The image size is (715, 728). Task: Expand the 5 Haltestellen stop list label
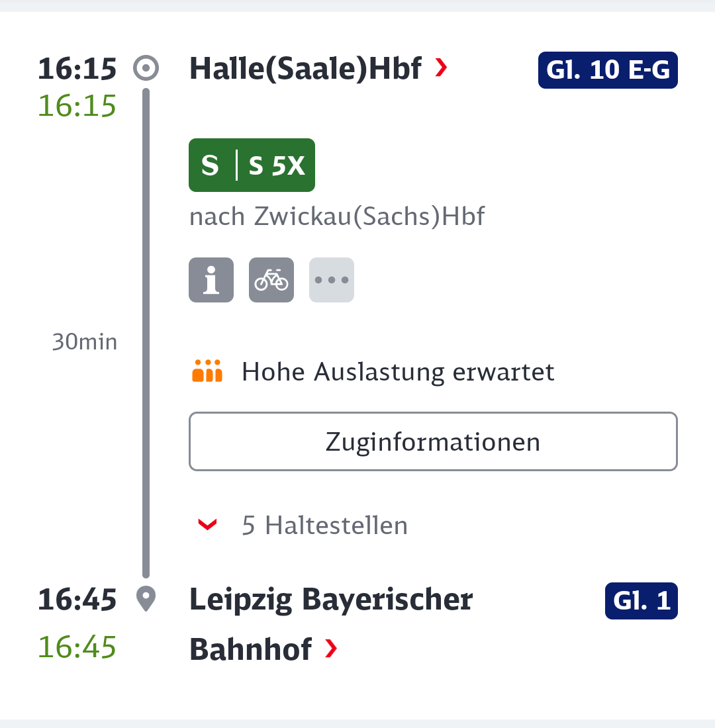point(324,525)
